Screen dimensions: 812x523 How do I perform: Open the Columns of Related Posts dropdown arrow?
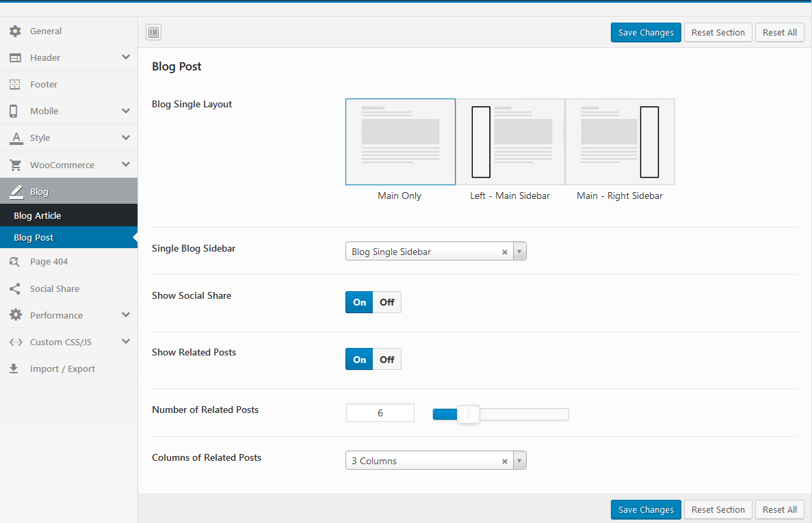point(519,460)
